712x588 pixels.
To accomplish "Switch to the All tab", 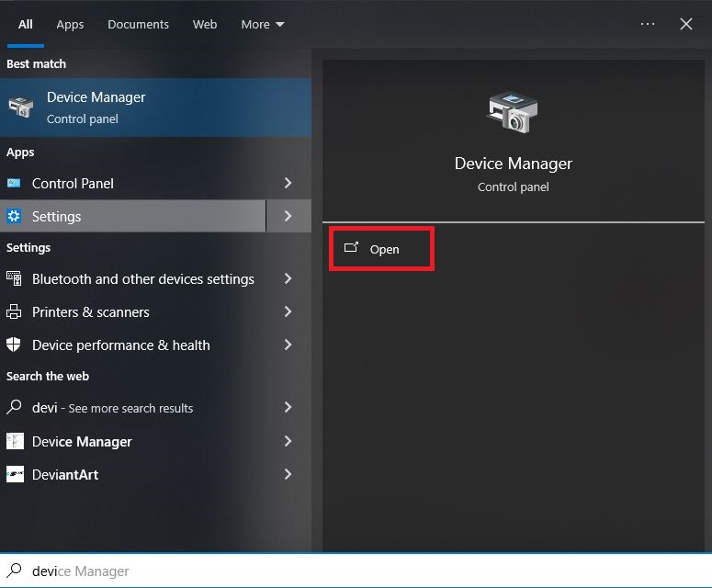I will (x=26, y=24).
